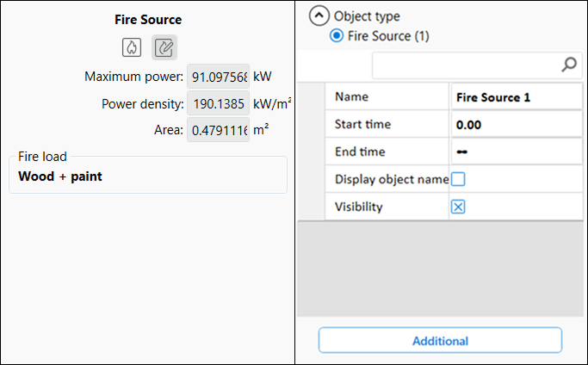
Task: Click the Maximum power value field
Action: click(219, 77)
